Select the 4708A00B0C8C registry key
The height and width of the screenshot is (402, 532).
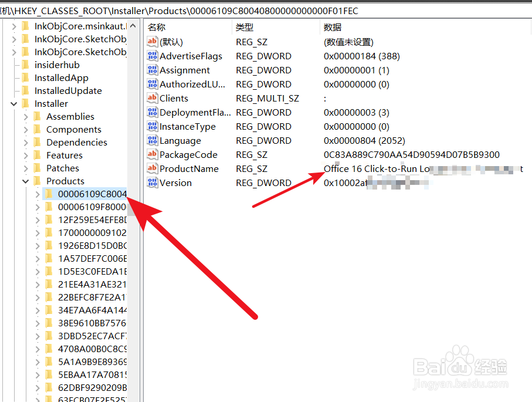92,349
